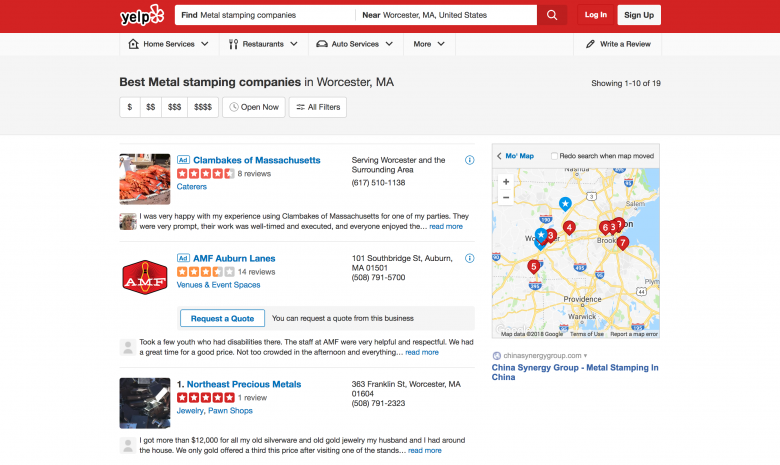Open Northeast Precious Metals listing
780x465 pixels.
244,384
